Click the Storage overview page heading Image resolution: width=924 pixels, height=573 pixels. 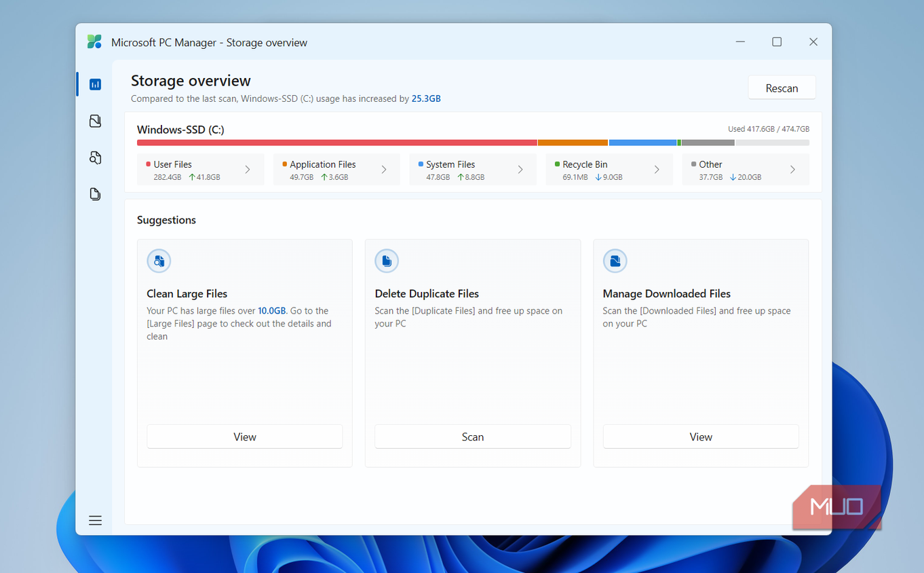(x=191, y=81)
